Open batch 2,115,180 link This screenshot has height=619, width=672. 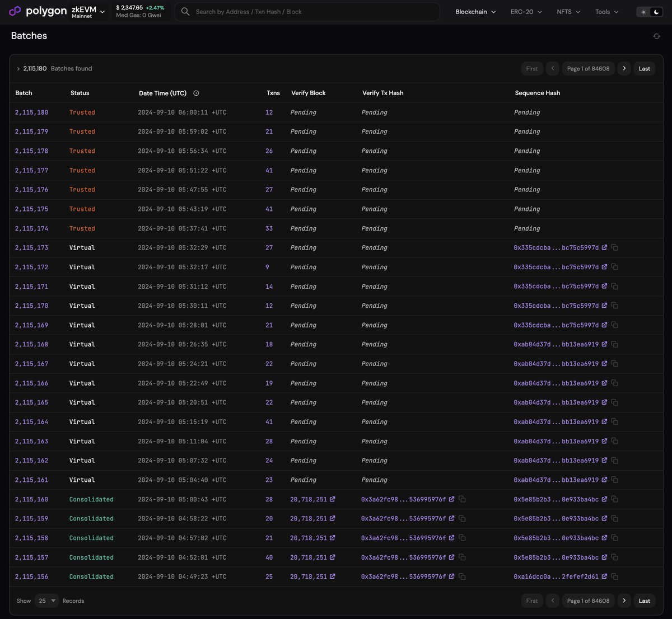31,112
